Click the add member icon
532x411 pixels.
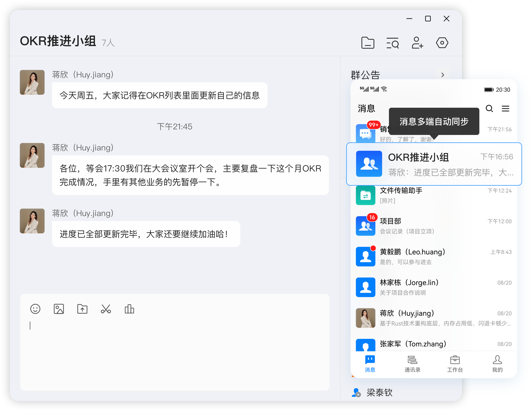pos(417,43)
